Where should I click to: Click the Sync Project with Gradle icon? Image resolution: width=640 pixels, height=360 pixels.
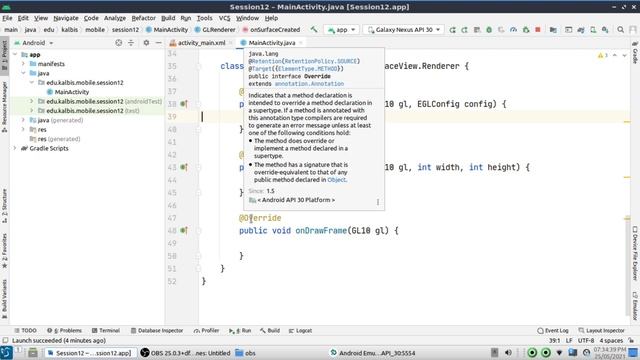pyautogui.click(x=581, y=30)
